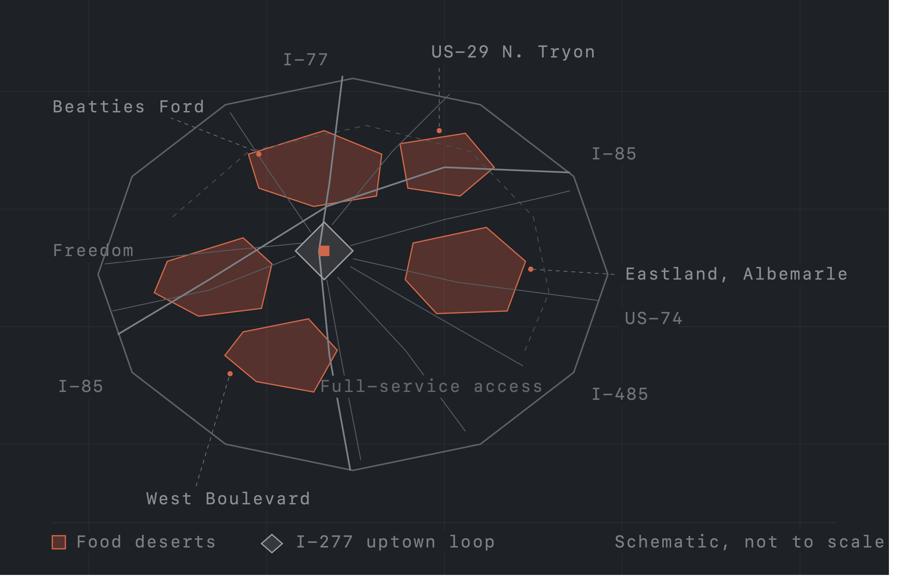Click the I-77 road label
The image size is (902, 588).
pos(306,60)
